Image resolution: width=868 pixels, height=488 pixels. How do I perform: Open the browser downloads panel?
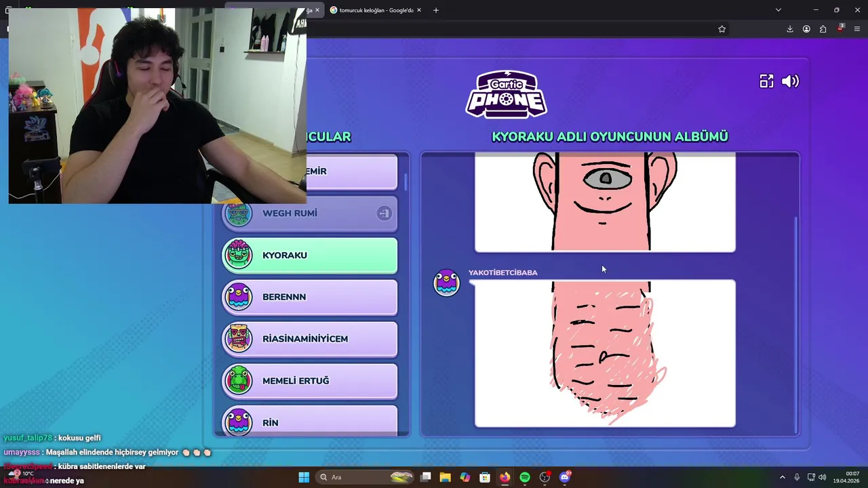point(789,29)
